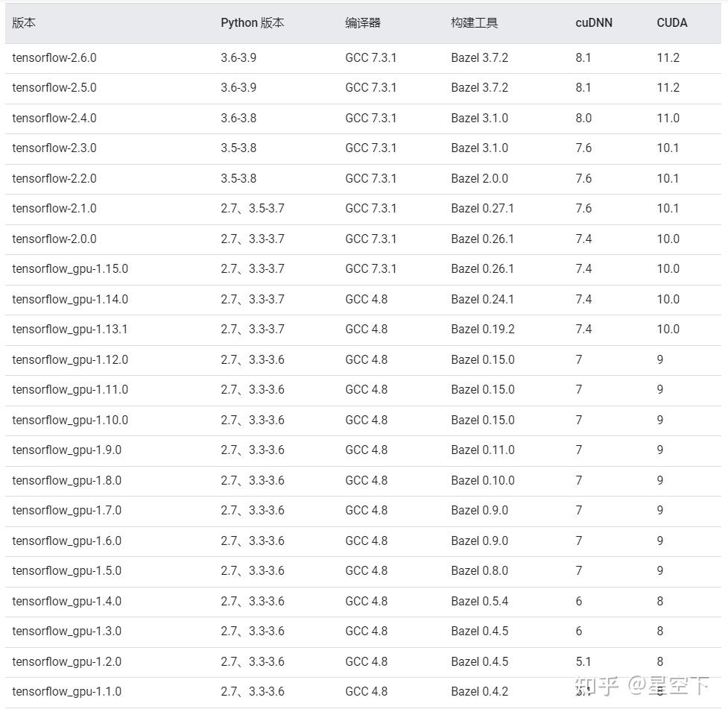Select the tensorflow_gpu-1.15.0 cell
728x715 pixels.
(70, 269)
